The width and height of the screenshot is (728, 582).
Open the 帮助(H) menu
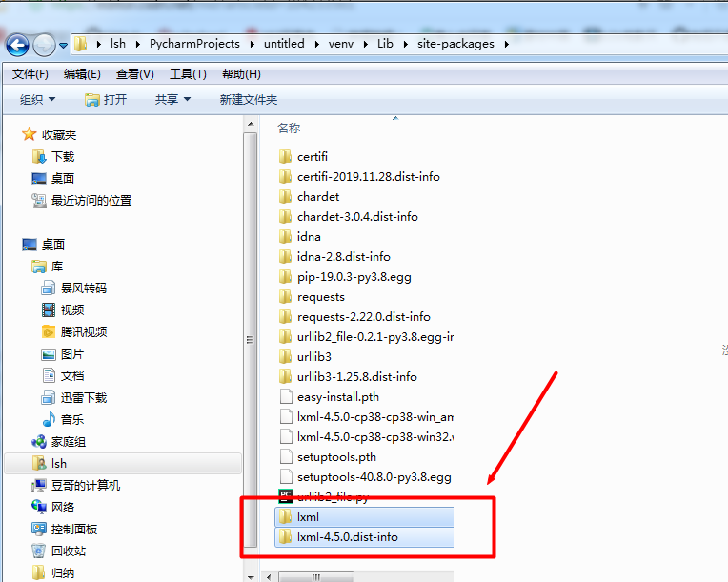coord(241,74)
